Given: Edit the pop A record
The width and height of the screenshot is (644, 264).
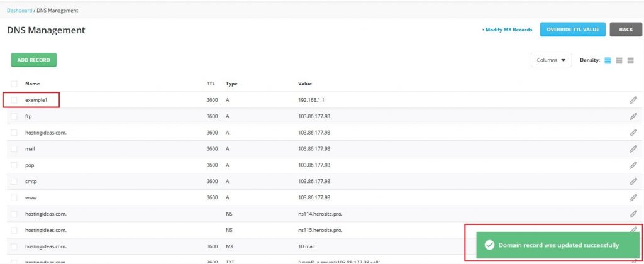Looking at the screenshot, I should [633, 165].
